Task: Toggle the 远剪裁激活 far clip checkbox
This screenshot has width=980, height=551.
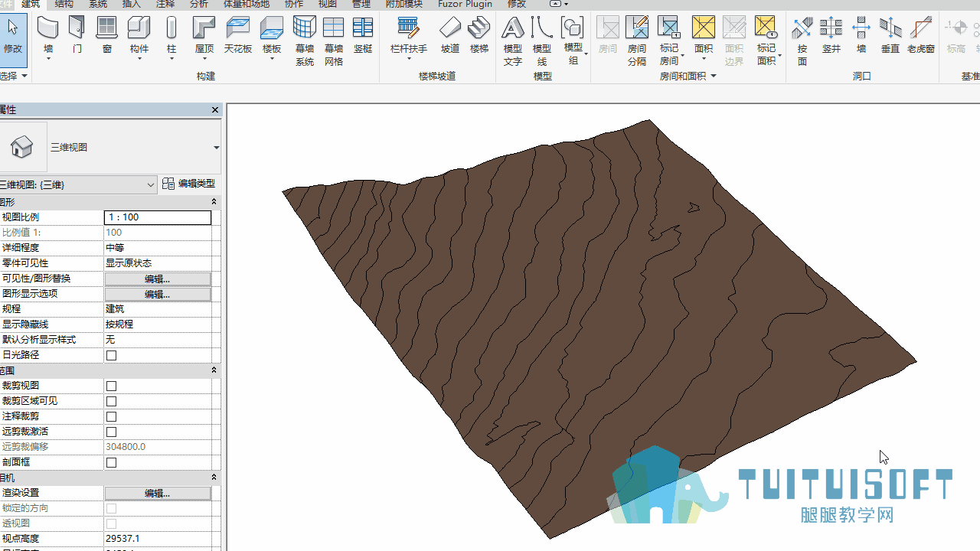Action: coord(112,432)
